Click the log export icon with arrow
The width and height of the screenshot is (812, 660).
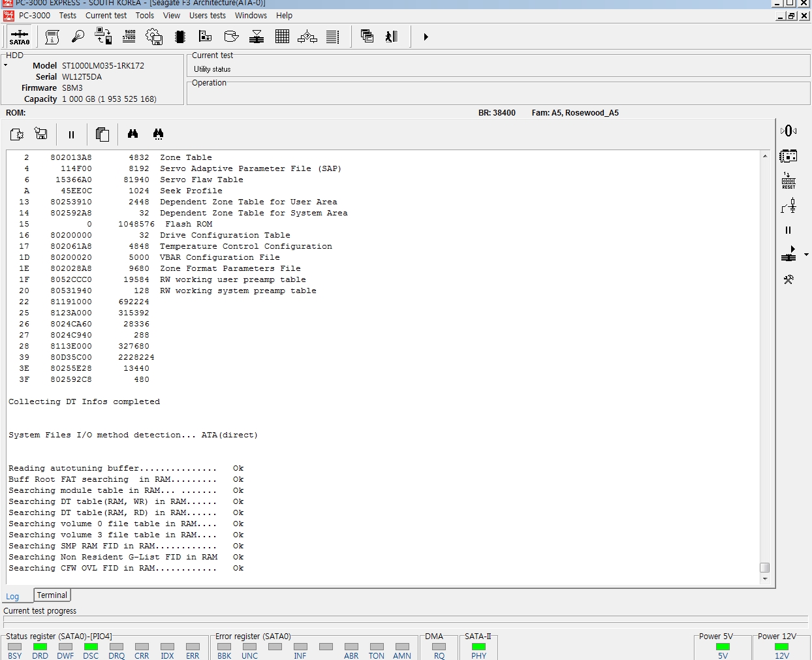point(17,134)
